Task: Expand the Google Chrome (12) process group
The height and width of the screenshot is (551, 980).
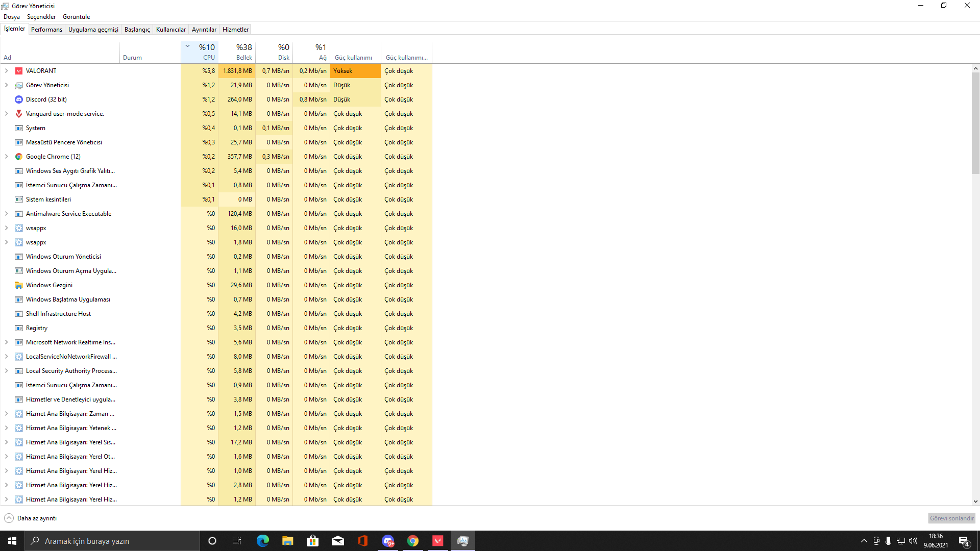Action: pos(7,157)
